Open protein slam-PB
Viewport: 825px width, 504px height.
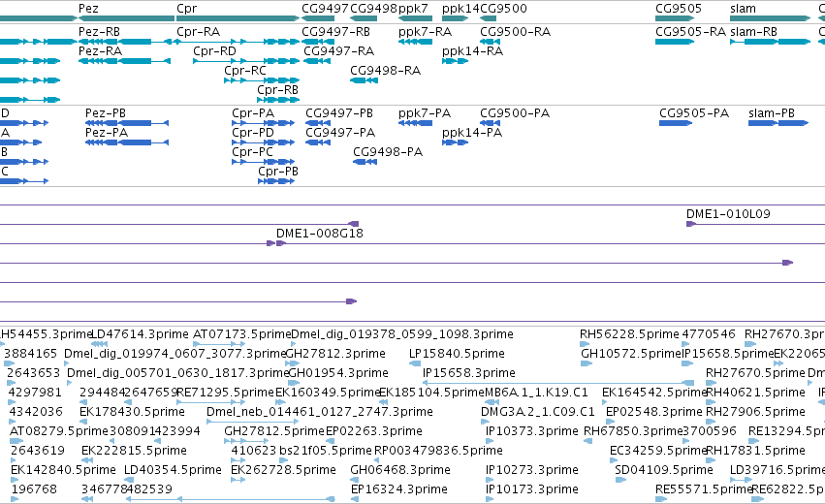click(772, 113)
